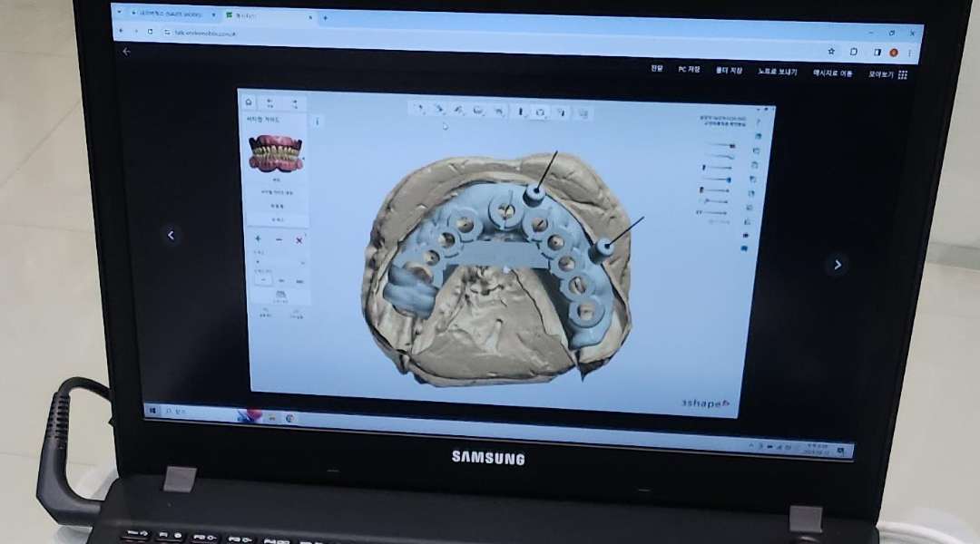Click the bright blue bottom icon in right column

(x=744, y=248)
